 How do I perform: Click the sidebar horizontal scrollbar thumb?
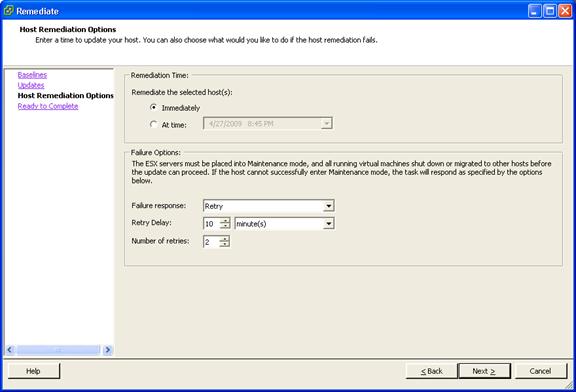pyautogui.click(x=58, y=350)
